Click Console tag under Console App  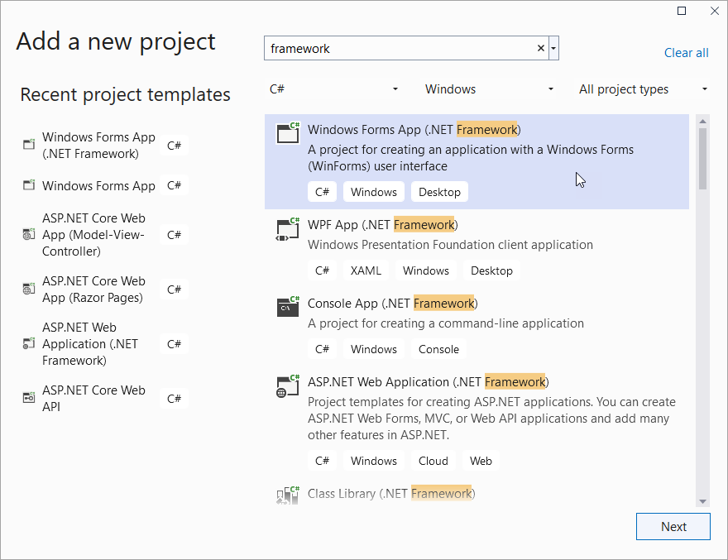[x=438, y=349]
